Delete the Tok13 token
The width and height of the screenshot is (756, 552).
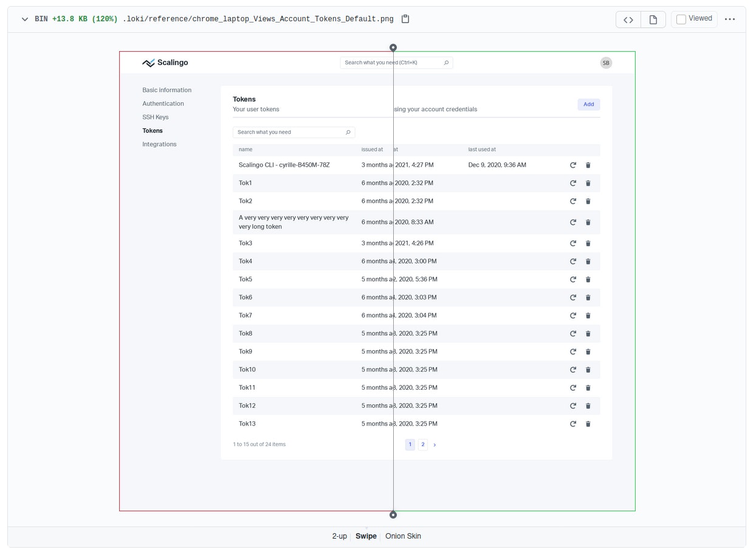click(x=588, y=424)
